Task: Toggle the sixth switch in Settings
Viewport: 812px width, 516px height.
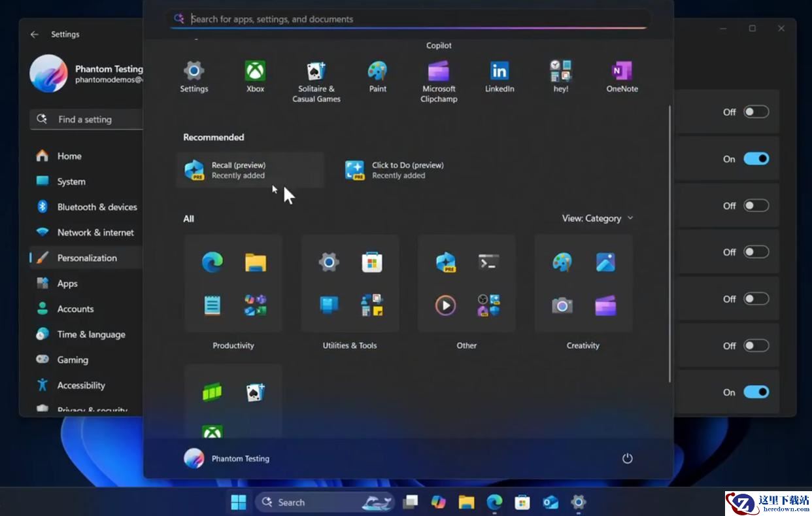Action: coord(756,345)
